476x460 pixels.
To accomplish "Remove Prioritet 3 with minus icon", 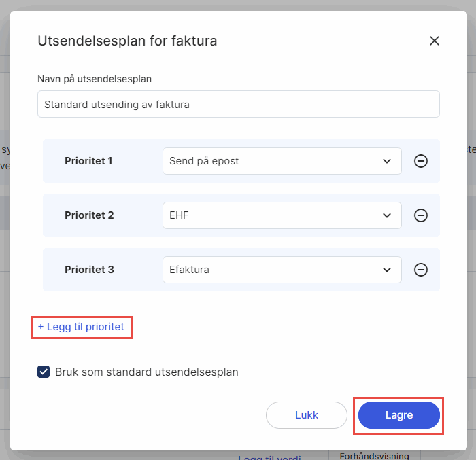I will pyautogui.click(x=421, y=270).
